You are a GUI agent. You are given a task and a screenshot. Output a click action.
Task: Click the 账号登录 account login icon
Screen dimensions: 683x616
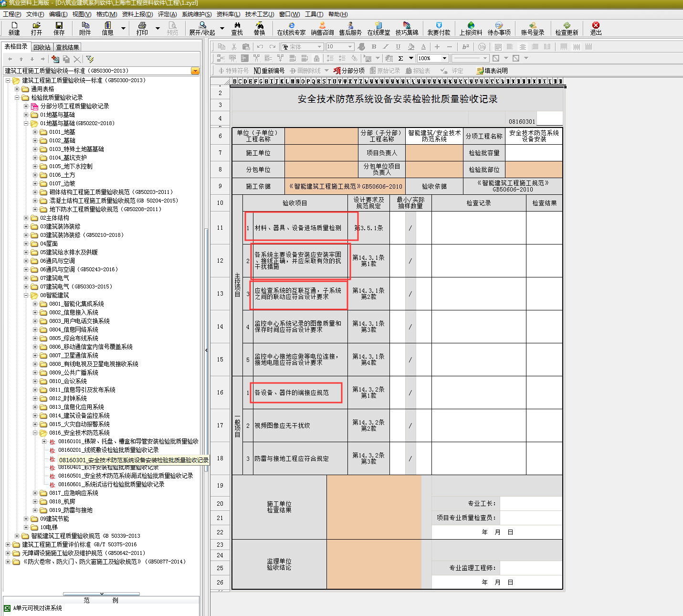533,28
